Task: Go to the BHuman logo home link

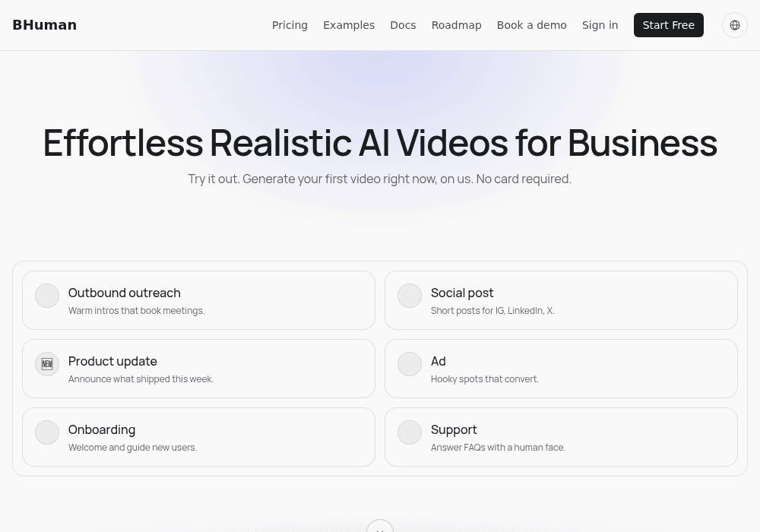Action: pos(45,25)
